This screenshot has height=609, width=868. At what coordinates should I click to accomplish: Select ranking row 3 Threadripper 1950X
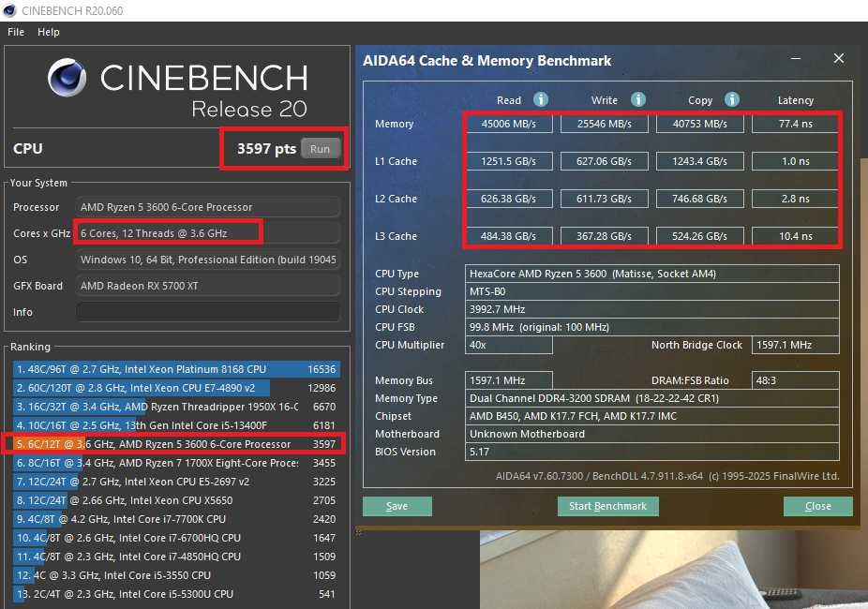[x=176, y=407]
